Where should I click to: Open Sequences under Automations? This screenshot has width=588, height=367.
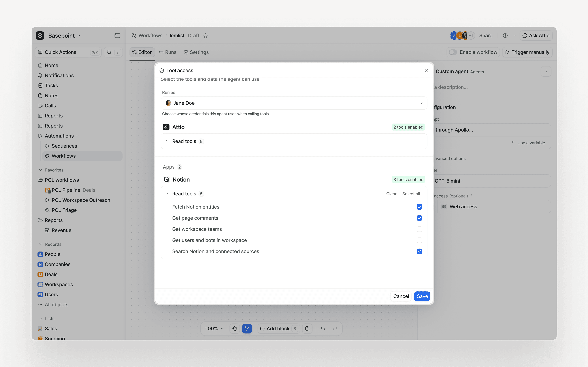coord(82,146)
